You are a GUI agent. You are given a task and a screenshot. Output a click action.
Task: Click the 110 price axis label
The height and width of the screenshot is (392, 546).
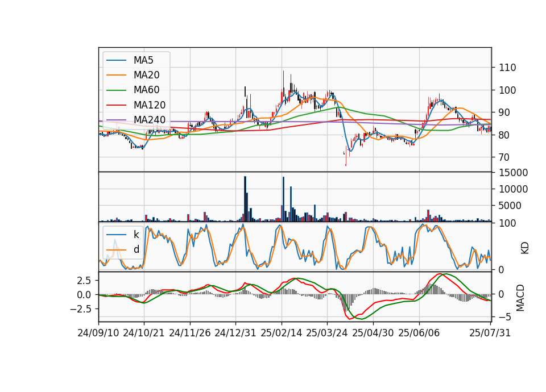[507, 68]
